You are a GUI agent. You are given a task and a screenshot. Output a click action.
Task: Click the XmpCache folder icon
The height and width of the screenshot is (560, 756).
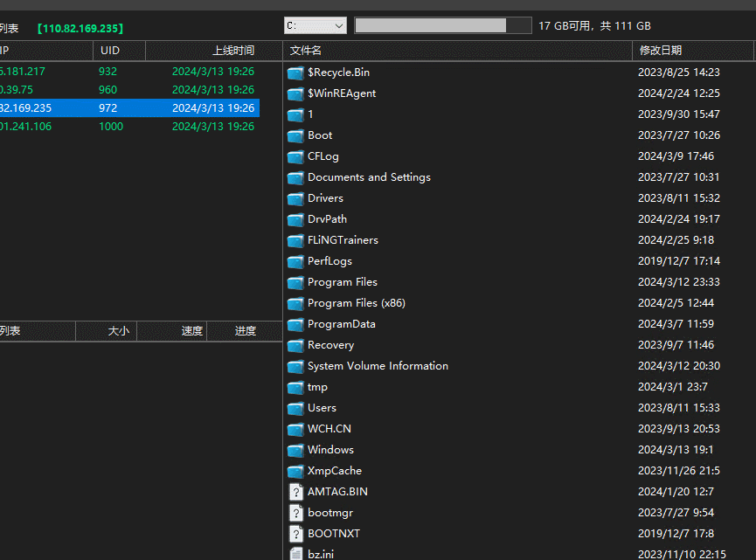tap(295, 471)
